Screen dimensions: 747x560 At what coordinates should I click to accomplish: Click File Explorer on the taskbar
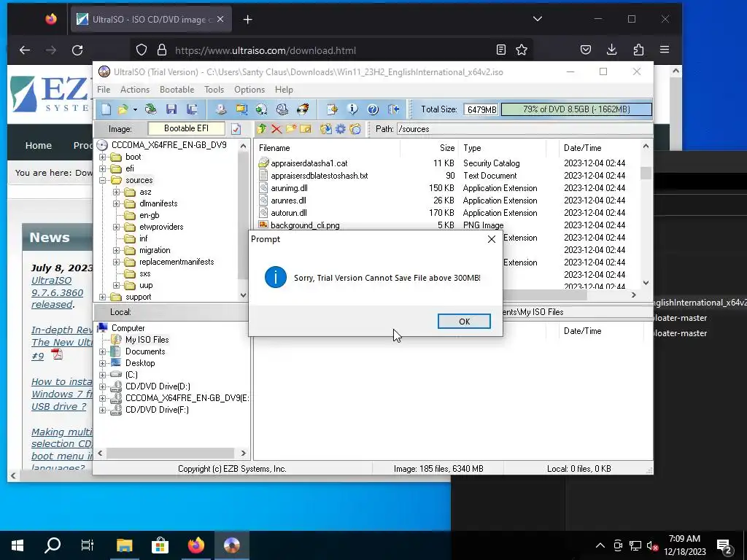coord(124,545)
